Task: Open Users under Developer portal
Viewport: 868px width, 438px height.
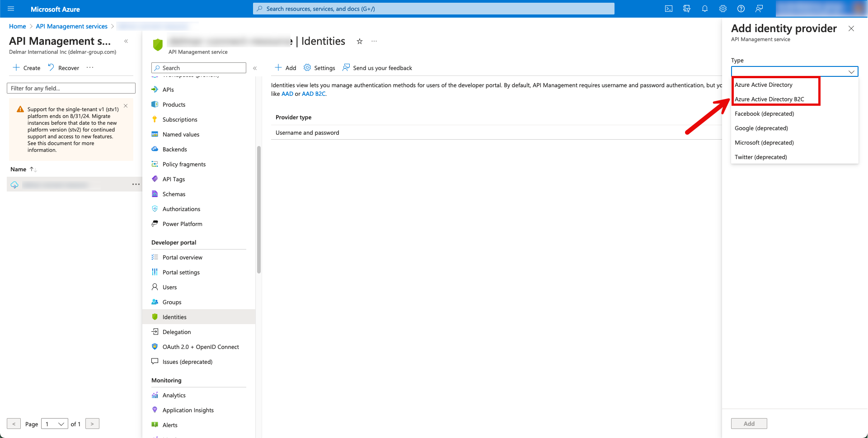Action: [199, 287]
